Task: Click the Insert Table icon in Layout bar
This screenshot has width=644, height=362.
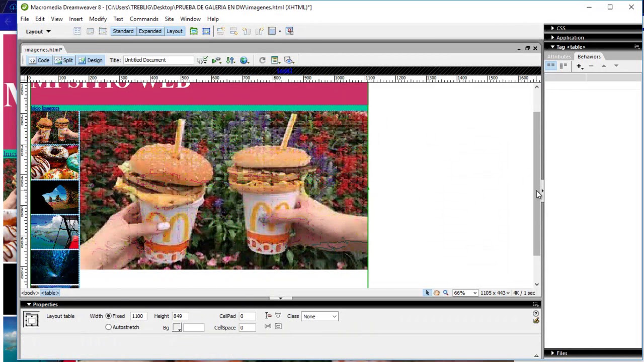Action: point(77,31)
